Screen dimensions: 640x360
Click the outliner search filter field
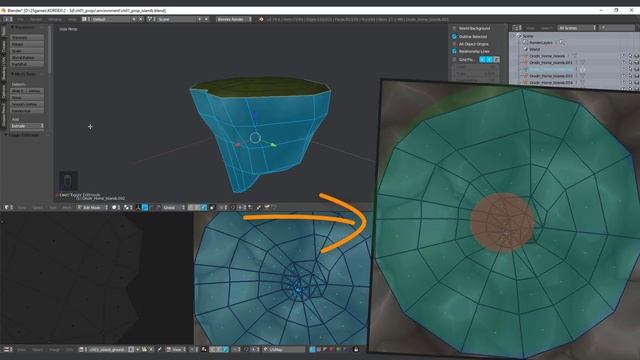pyautogui.click(x=617, y=28)
